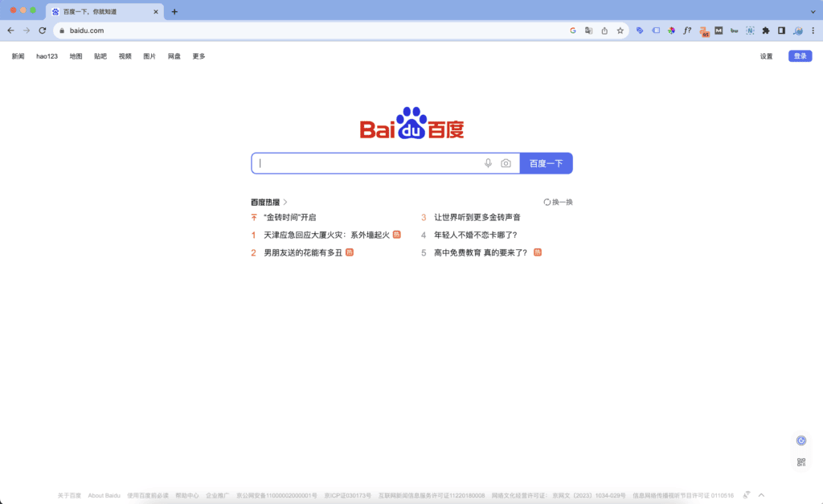Reload the page with the refresh icon
The height and width of the screenshot is (504, 823).
[x=43, y=31]
